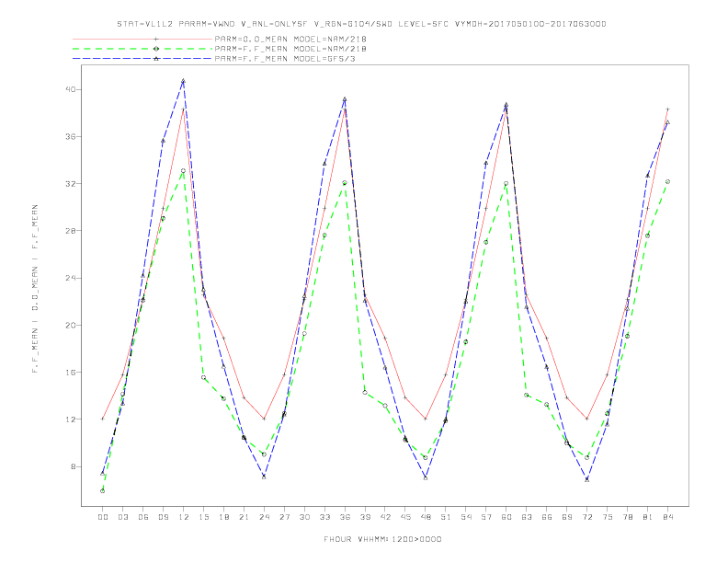Click x-axis forecast hour label 63

[x=527, y=517]
